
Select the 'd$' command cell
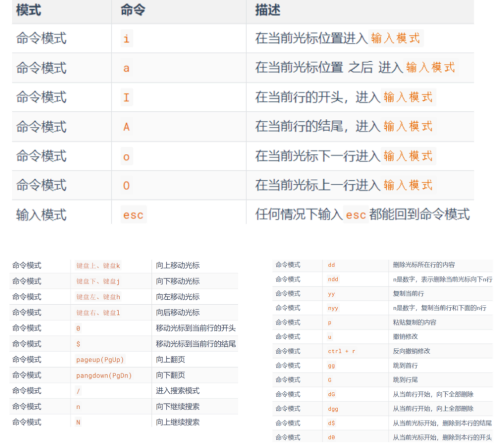[x=331, y=423]
